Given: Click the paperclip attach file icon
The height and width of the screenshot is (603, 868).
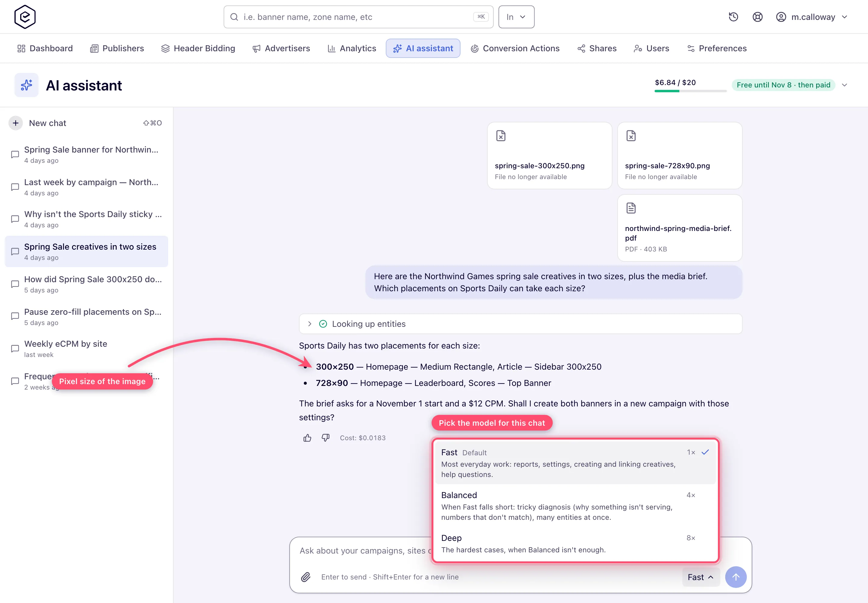Looking at the screenshot, I should (x=306, y=577).
